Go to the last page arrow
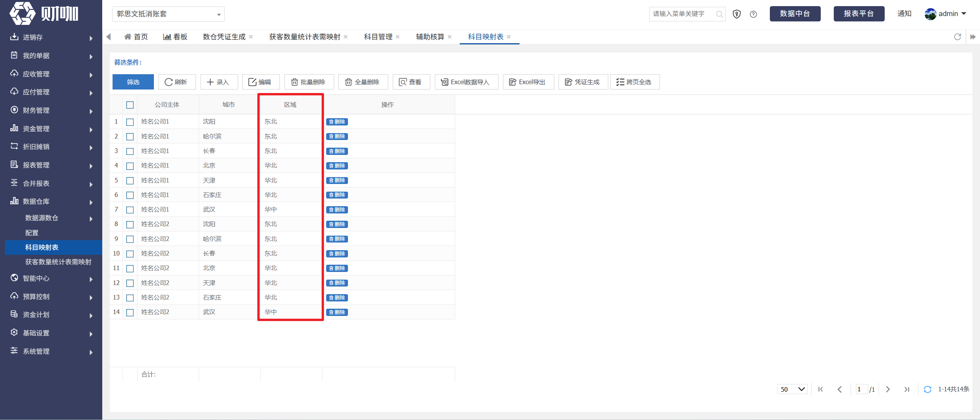The width and height of the screenshot is (980, 420). [x=907, y=389]
